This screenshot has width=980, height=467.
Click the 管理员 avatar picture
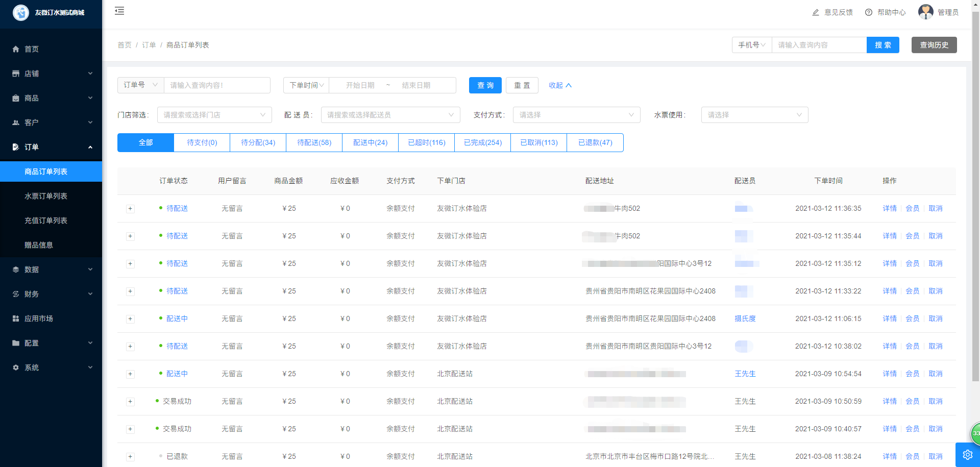tap(926, 12)
